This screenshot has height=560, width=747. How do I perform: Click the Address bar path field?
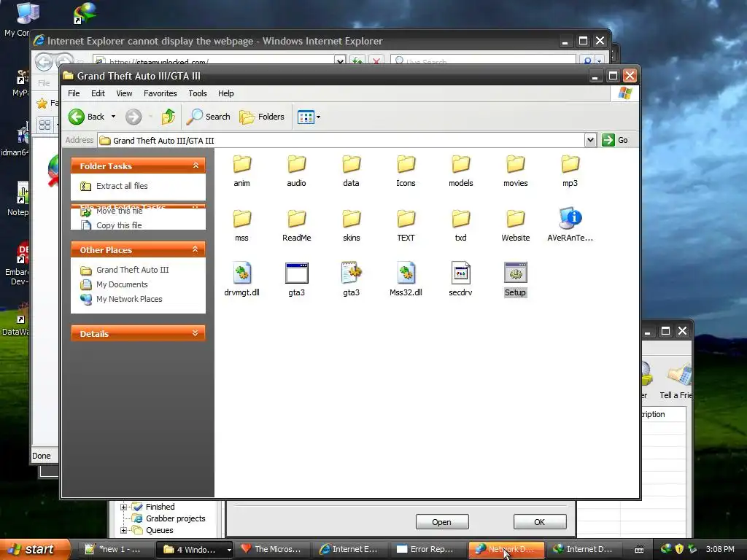[x=341, y=141]
